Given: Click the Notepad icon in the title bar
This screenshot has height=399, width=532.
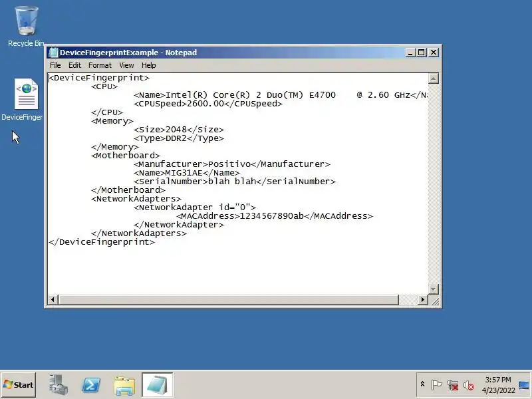Looking at the screenshot, I should (x=53, y=53).
